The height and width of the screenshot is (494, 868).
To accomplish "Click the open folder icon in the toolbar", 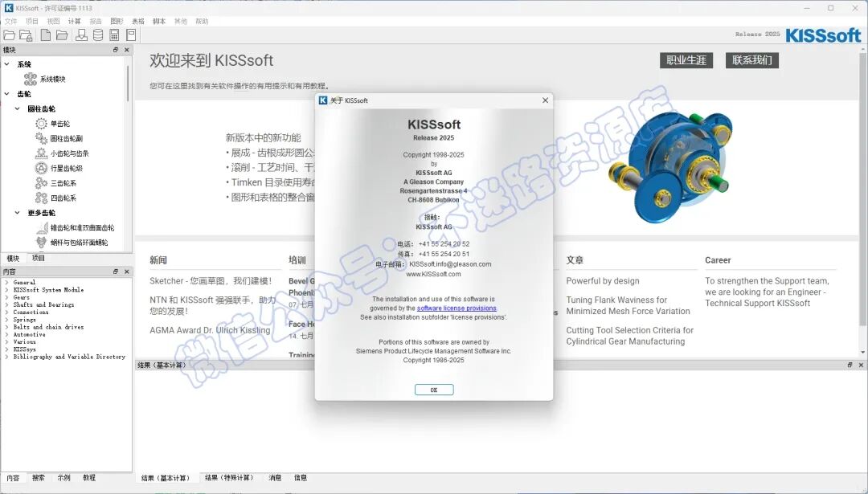I will pos(9,35).
